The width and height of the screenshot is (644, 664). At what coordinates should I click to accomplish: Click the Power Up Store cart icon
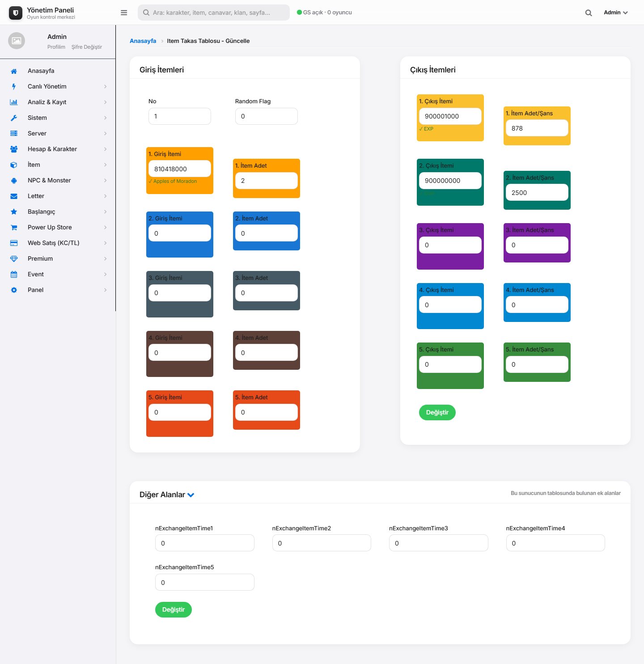tap(14, 228)
